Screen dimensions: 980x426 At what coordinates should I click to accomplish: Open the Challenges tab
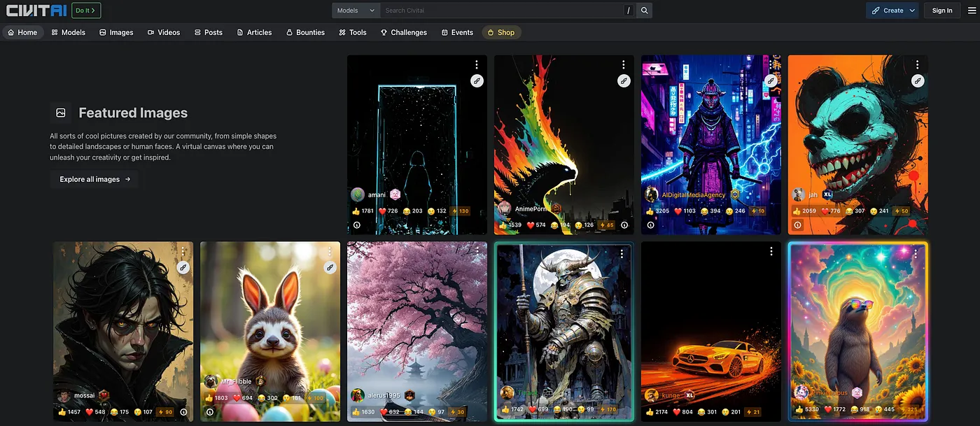[x=404, y=32]
